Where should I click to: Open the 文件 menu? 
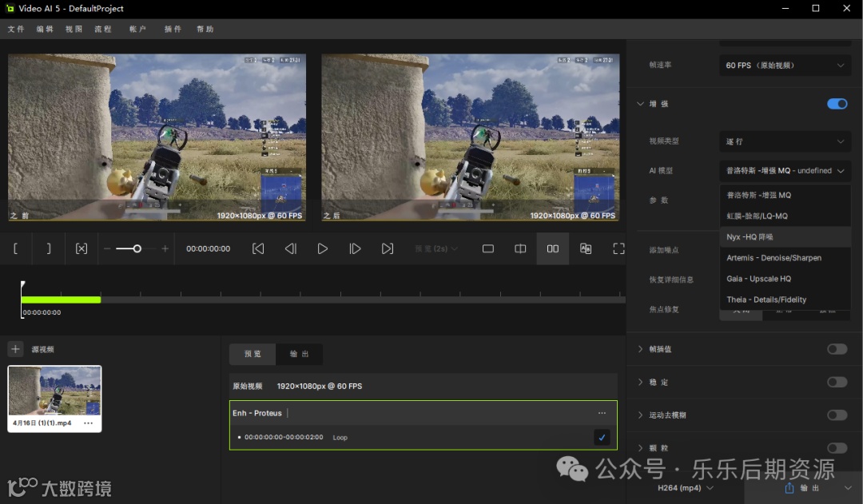[16, 29]
